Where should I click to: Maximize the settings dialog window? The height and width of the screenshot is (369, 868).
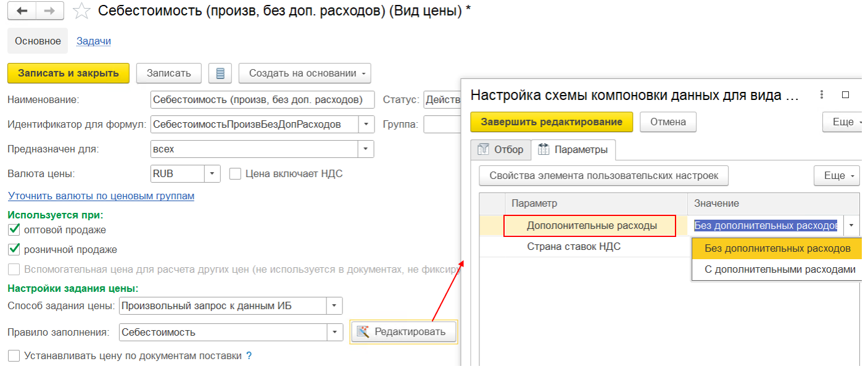846,95
